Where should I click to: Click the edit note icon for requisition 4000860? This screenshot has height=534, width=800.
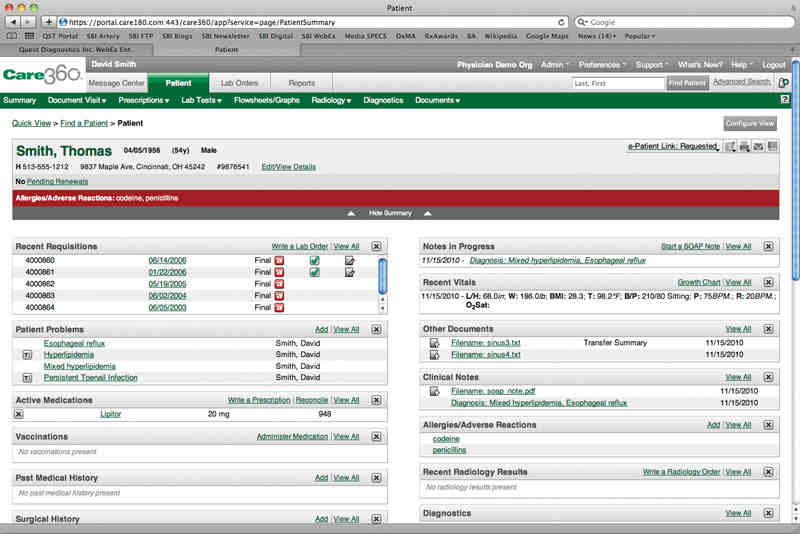pos(349,261)
